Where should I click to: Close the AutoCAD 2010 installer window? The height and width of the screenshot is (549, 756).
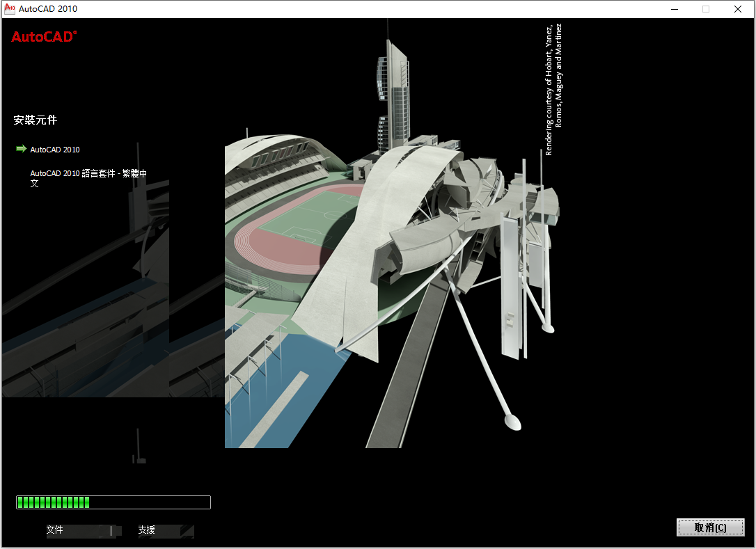point(738,9)
